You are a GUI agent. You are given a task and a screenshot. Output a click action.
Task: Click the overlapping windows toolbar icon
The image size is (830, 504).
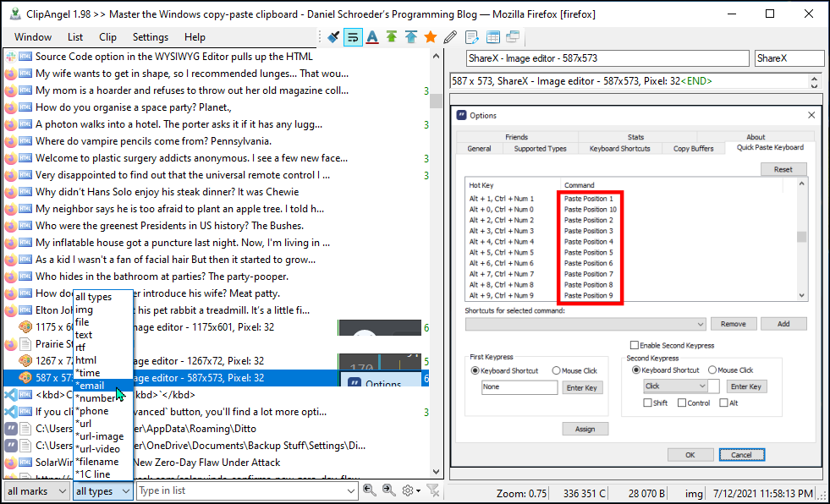coord(513,37)
